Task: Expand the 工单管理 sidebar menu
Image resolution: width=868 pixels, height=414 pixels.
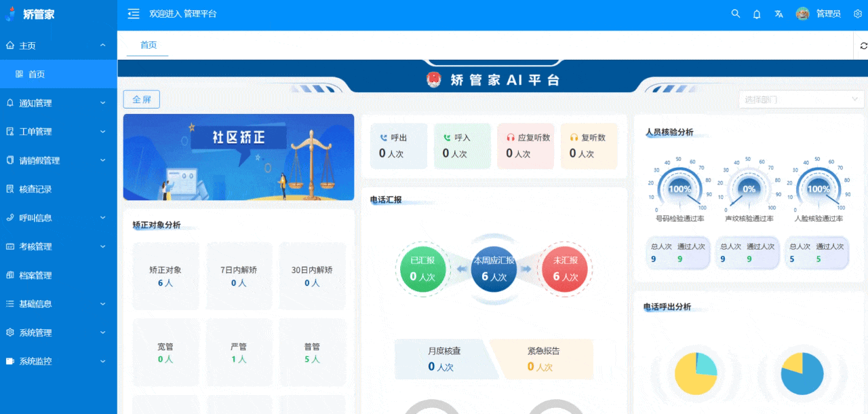Action: click(x=58, y=132)
